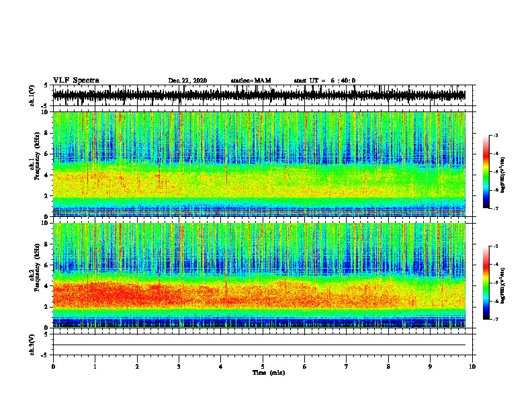This screenshot has width=532, height=411.
Task: Click the 'start UT = 6 : 40: 0' label
Action: pos(324,81)
